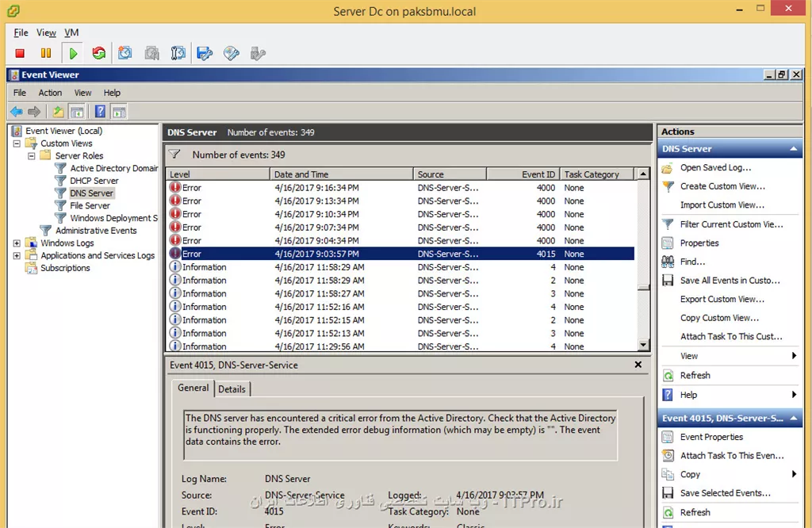The width and height of the screenshot is (812, 528).
Task: Select Information event at 11:58:27 AM
Action: pos(400,293)
